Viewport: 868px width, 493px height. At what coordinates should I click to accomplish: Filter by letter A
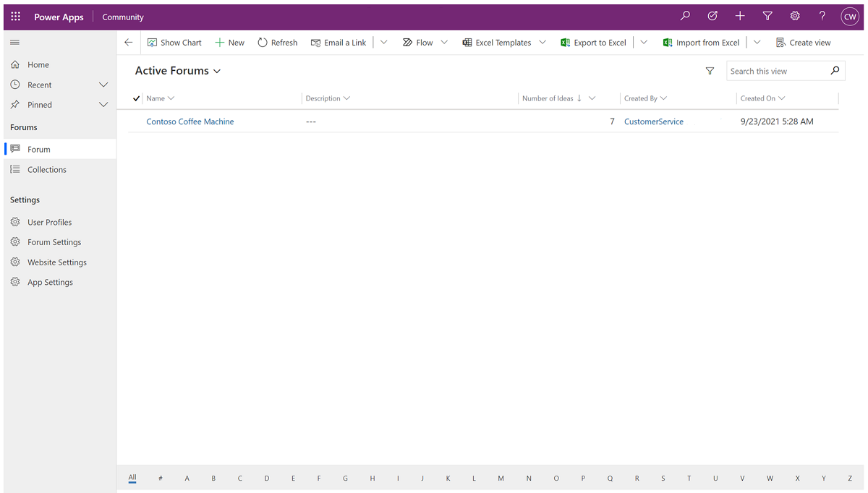(187, 479)
